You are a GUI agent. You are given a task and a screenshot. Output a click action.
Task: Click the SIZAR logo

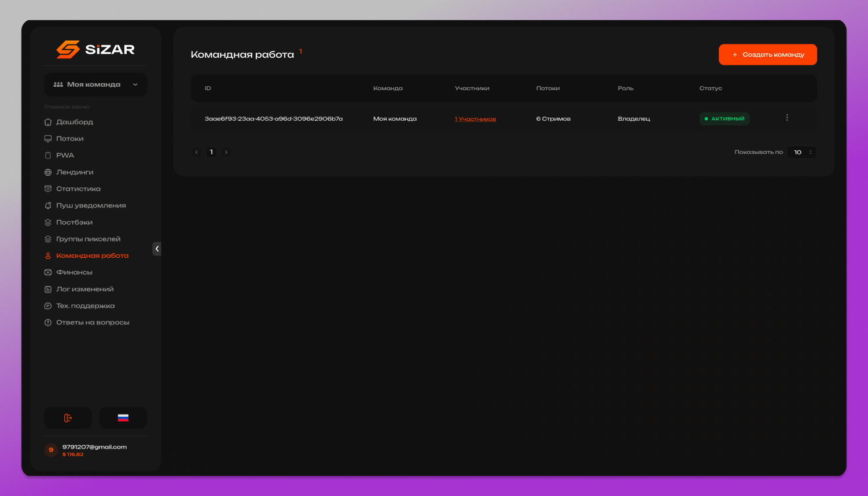click(x=95, y=49)
